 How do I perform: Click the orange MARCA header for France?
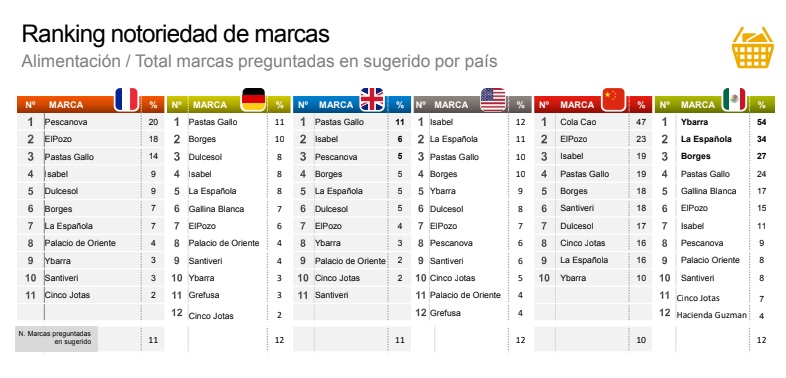click(66, 105)
